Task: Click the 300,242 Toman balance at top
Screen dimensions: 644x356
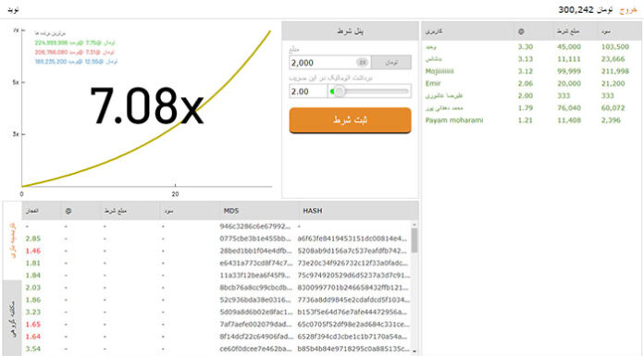Action: pyautogui.click(x=586, y=9)
